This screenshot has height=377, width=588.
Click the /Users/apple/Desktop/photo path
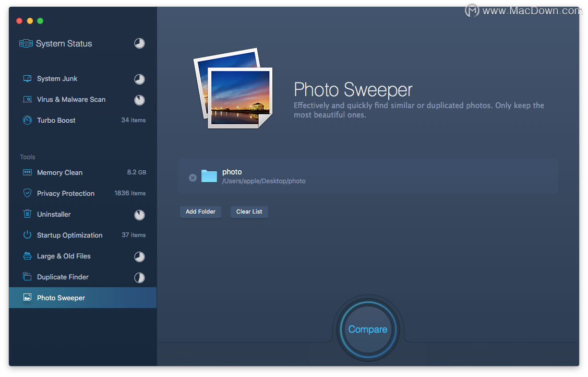pyautogui.click(x=263, y=181)
